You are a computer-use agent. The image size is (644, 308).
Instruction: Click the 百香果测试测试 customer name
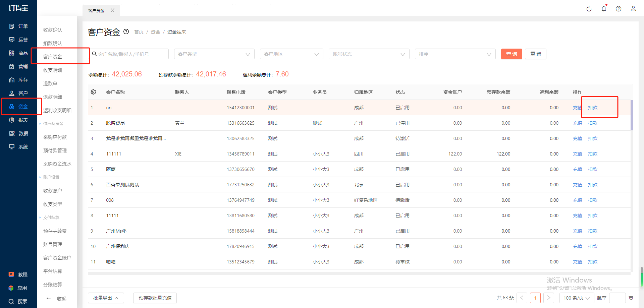[x=122, y=185]
